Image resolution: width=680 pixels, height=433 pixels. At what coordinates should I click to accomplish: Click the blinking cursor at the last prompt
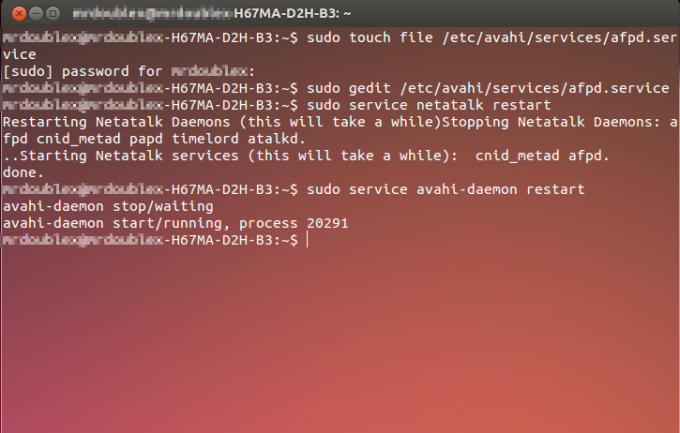309,240
